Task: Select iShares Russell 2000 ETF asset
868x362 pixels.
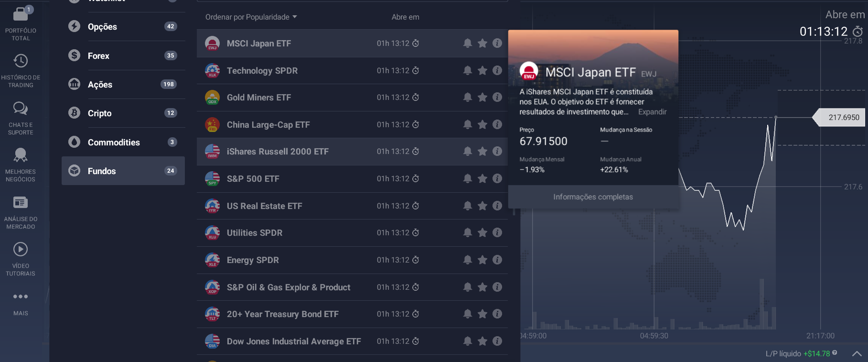Action: [x=352, y=151]
